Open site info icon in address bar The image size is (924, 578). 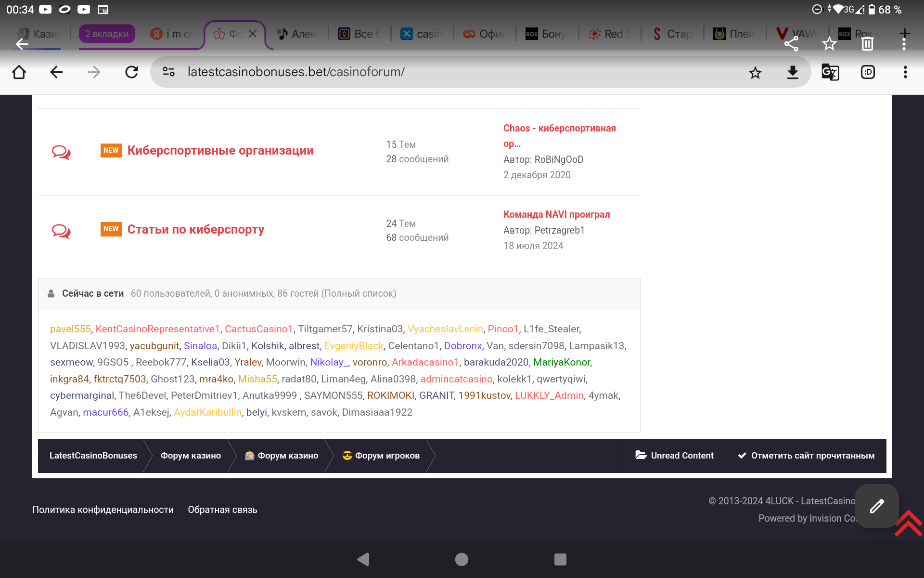click(x=168, y=72)
